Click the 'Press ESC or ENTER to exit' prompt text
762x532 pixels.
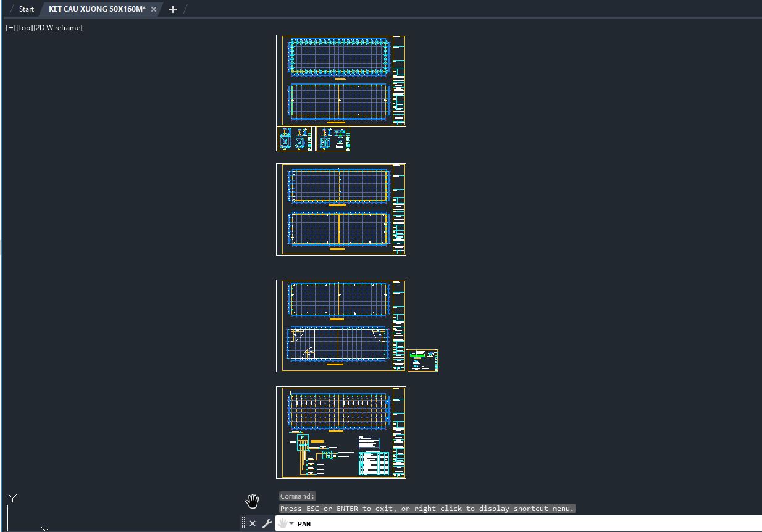click(x=427, y=509)
